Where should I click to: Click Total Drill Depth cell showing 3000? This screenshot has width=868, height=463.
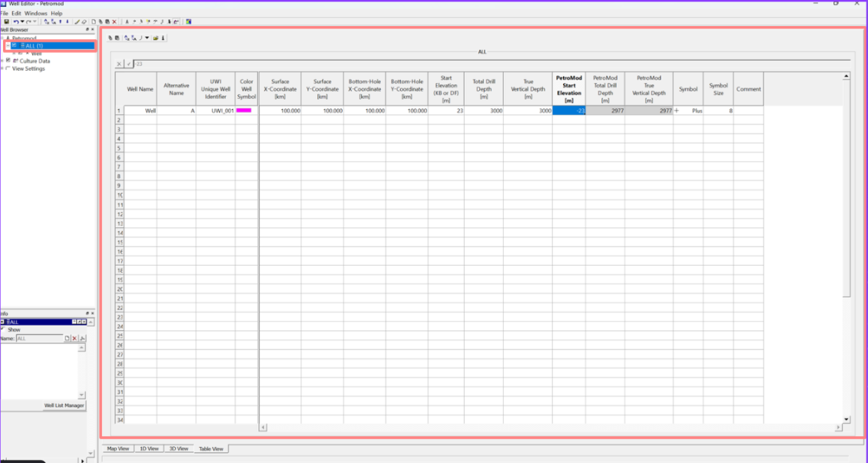point(484,111)
